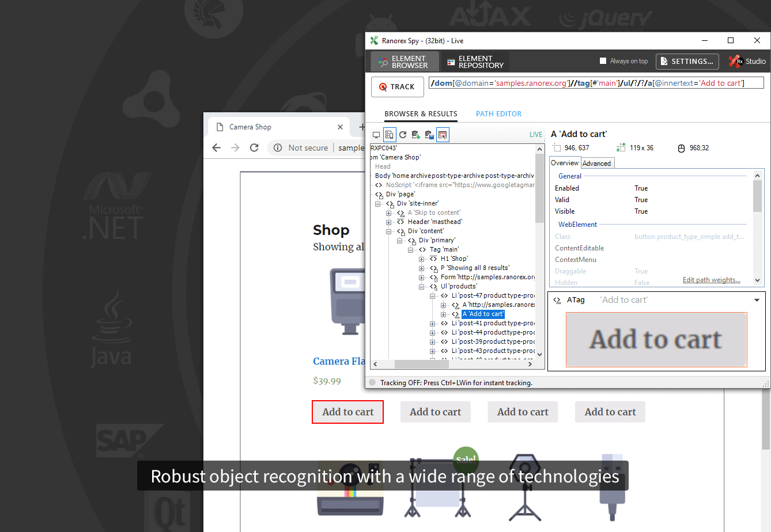Select the A 'http://samples.ranorex' tree row
This screenshot has height=532, width=771.
pos(498,305)
